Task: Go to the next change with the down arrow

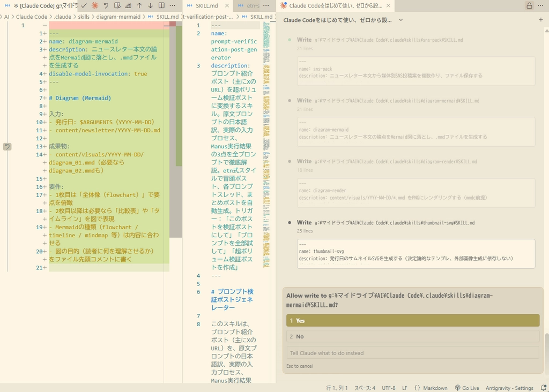Action: (x=150, y=5)
